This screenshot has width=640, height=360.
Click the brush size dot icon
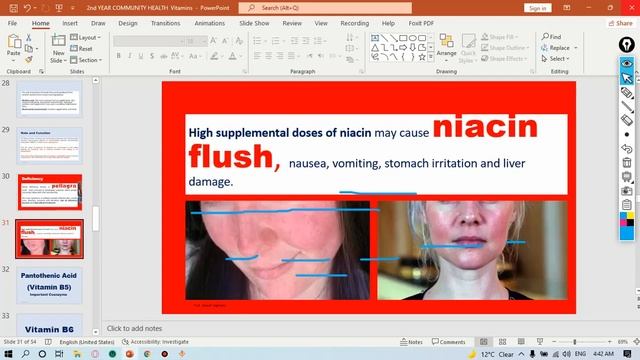pyautogui.click(x=627, y=134)
